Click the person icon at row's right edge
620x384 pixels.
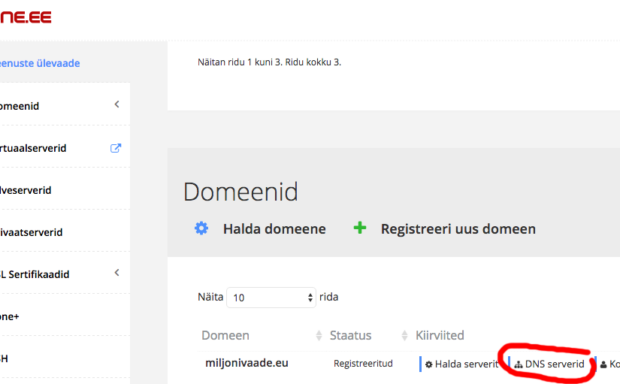(x=603, y=364)
